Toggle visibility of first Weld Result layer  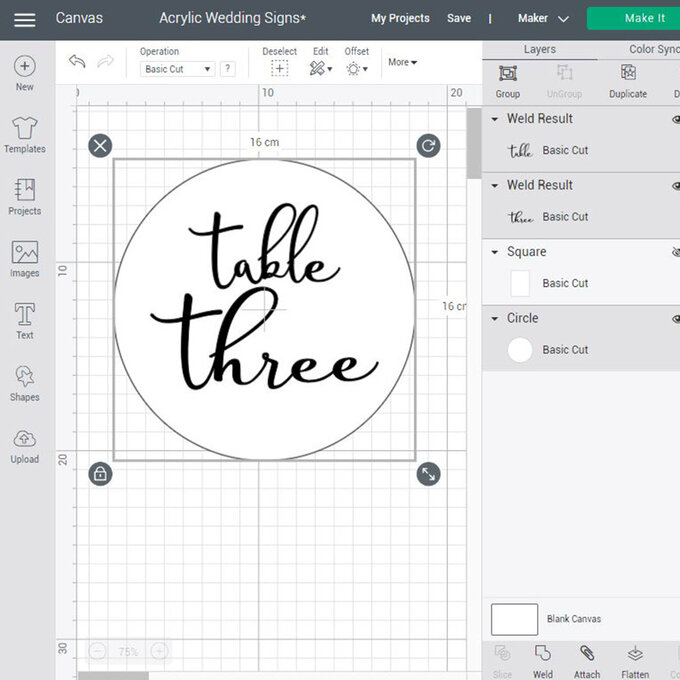point(675,119)
